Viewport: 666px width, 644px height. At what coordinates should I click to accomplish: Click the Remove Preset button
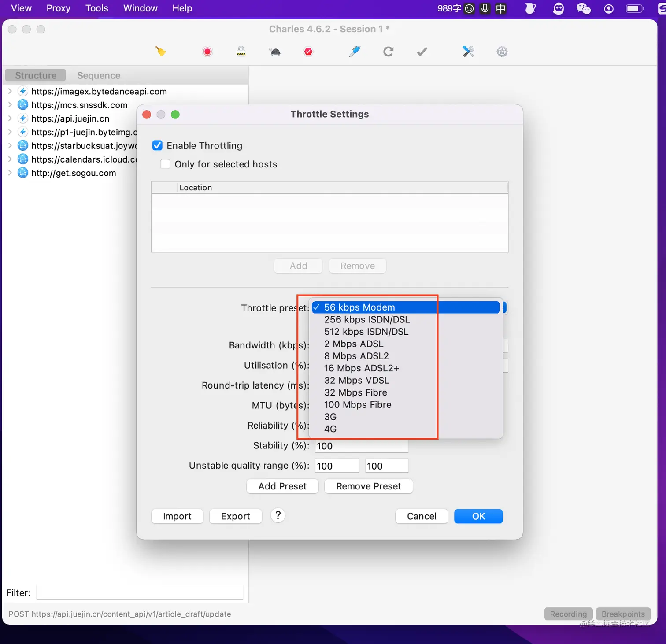[369, 486]
